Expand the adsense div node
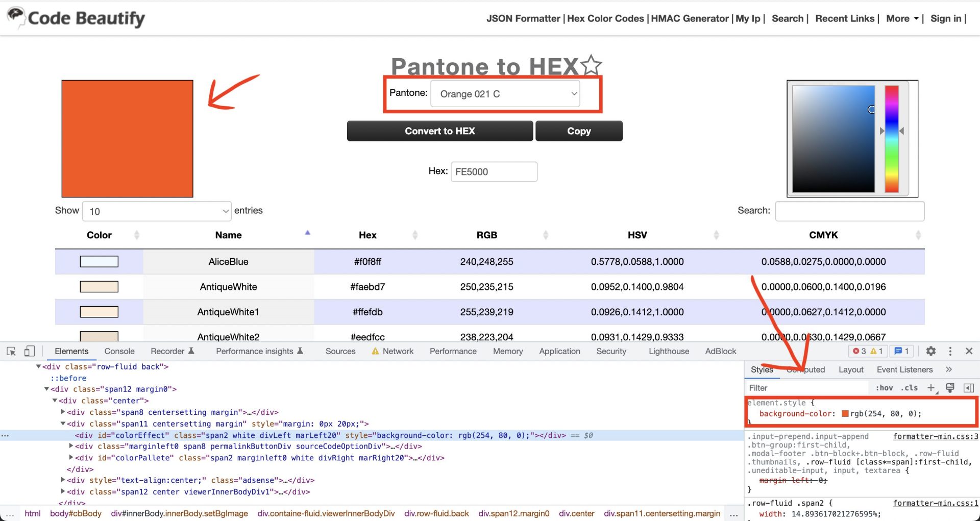Screen dimensions: 980x521 click(63, 480)
